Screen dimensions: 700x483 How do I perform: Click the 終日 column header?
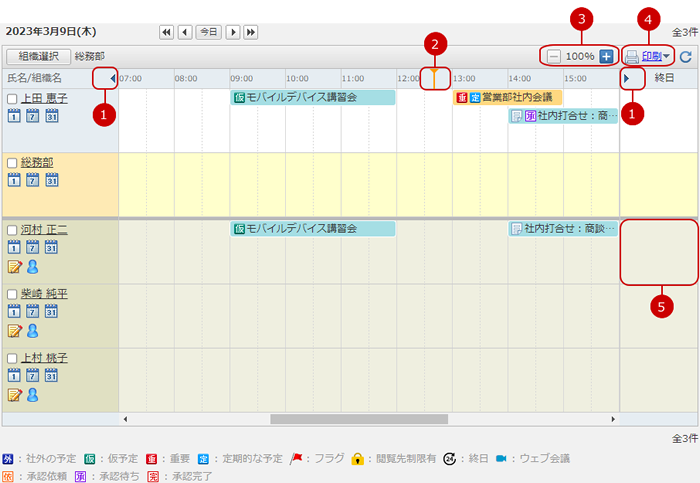(664, 78)
